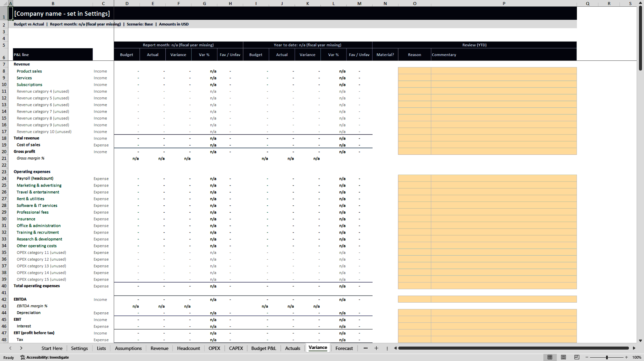Viewport: 644px width, 361px height.
Task: Click the vertical scrollbar thumb
Action: point(640,39)
